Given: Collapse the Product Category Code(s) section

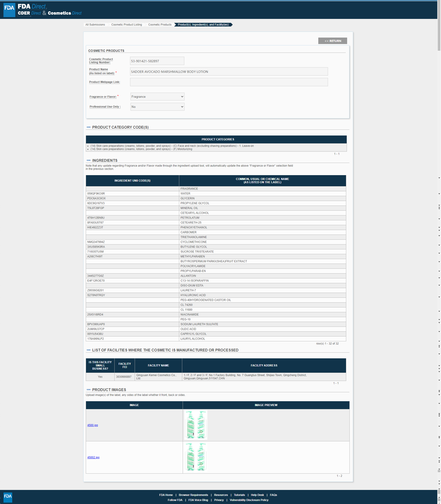Looking at the screenshot, I should click(x=88, y=127).
